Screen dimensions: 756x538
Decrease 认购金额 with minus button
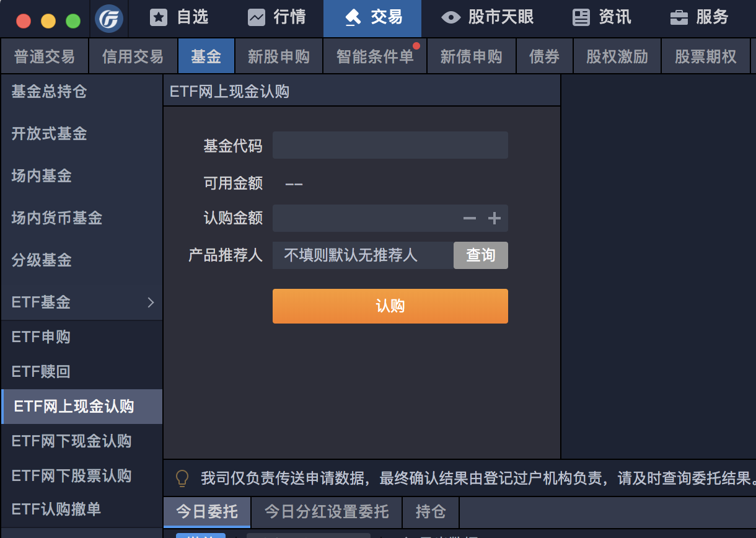(x=470, y=218)
